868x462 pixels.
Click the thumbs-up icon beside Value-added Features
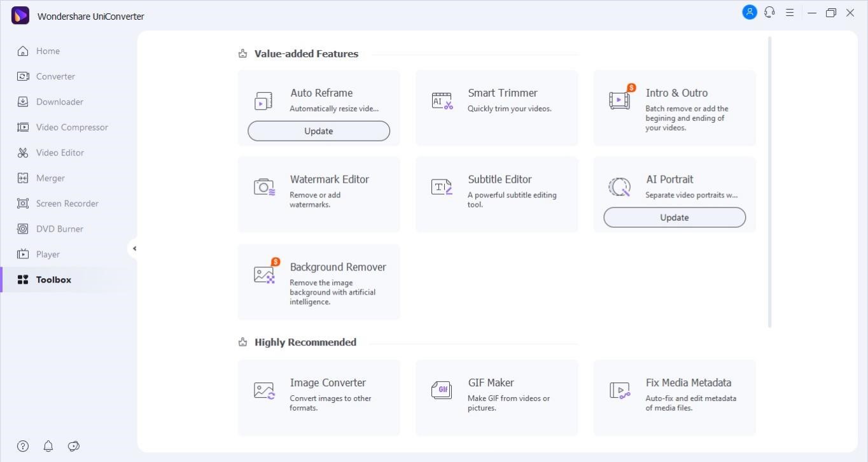pos(242,54)
